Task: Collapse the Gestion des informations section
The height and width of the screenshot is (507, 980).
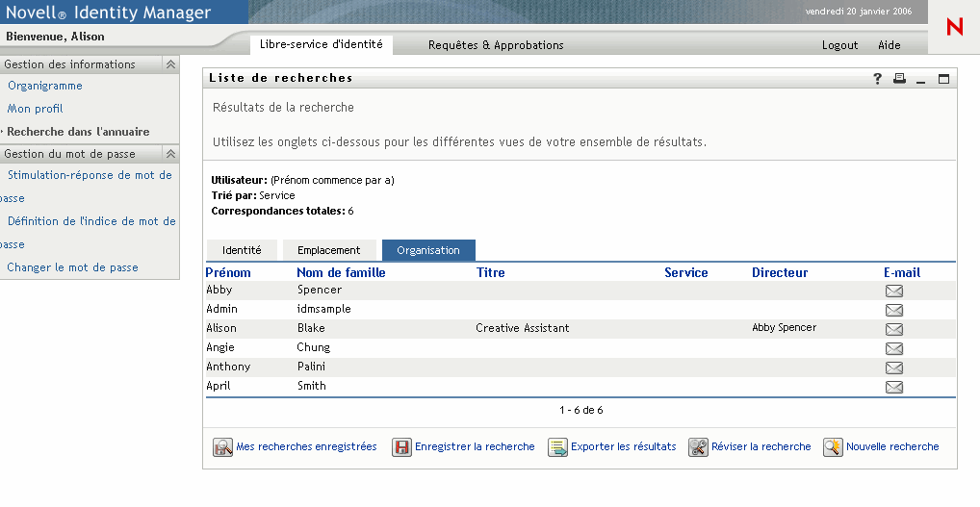Action: coord(170,64)
